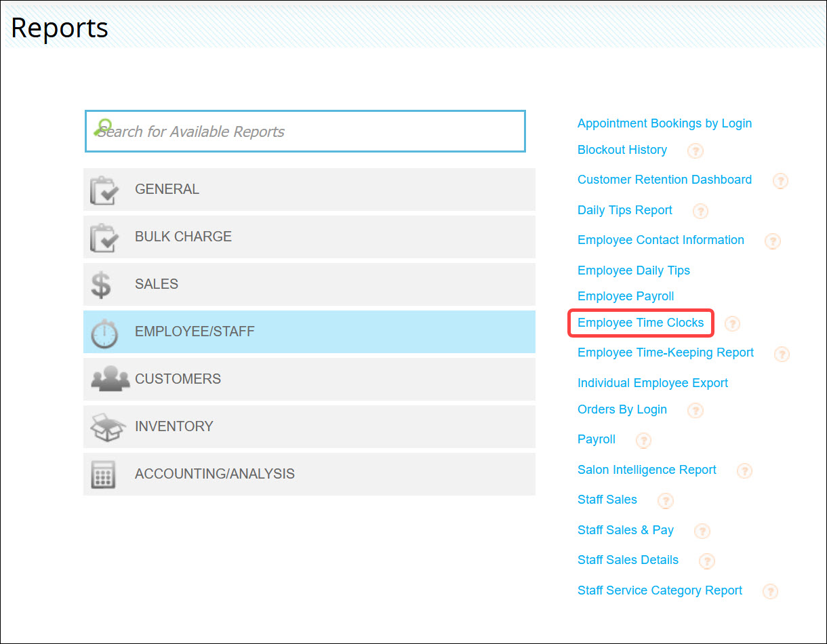This screenshot has height=644, width=827.
Task: Click help icon next to Salon Intelligence Report
Action: [744, 471]
